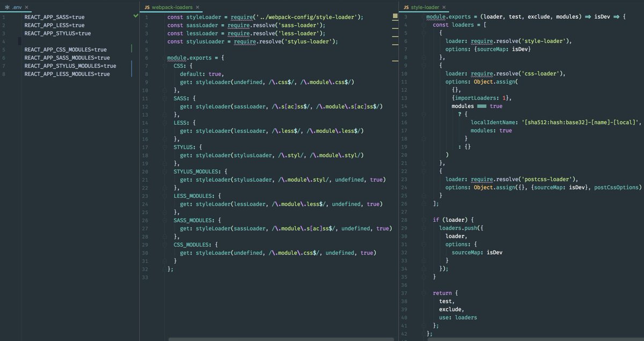
Task: Close the .env tab
Action: click(x=27, y=8)
